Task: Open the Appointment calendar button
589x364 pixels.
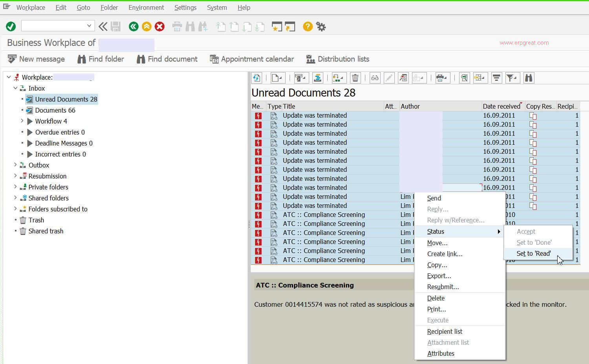Action: pyautogui.click(x=252, y=59)
